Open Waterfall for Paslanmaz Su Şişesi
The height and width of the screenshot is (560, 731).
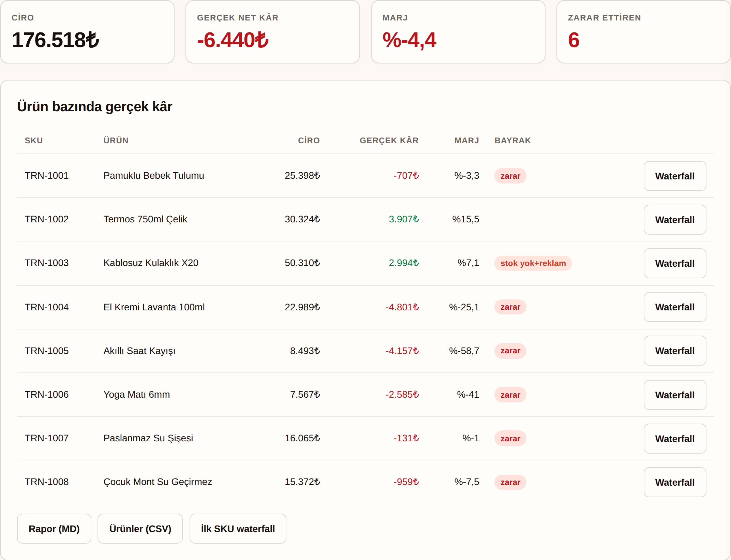[675, 439]
